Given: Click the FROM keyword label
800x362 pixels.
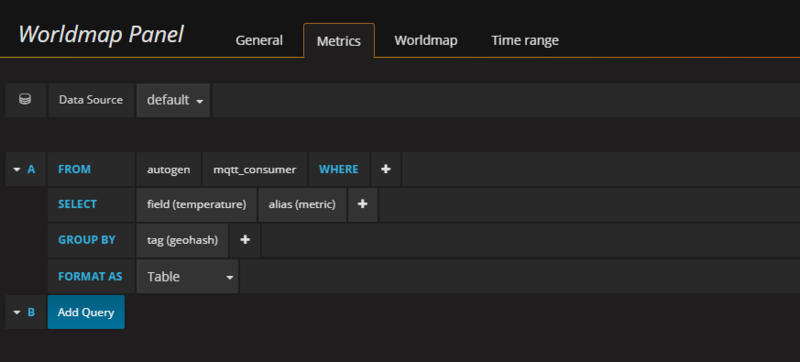Looking at the screenshot, I should tap(74, 169).
